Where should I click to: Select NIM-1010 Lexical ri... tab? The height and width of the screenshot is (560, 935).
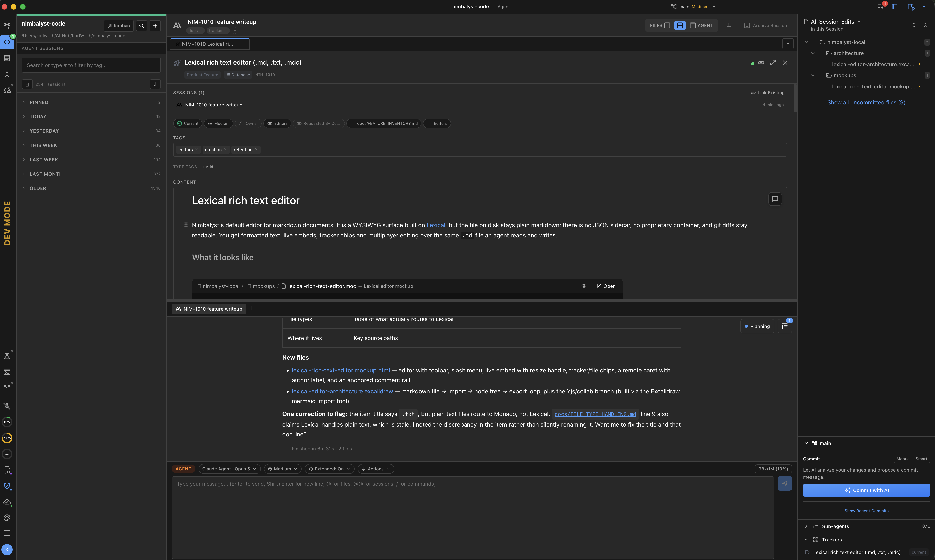pos(210,44)
